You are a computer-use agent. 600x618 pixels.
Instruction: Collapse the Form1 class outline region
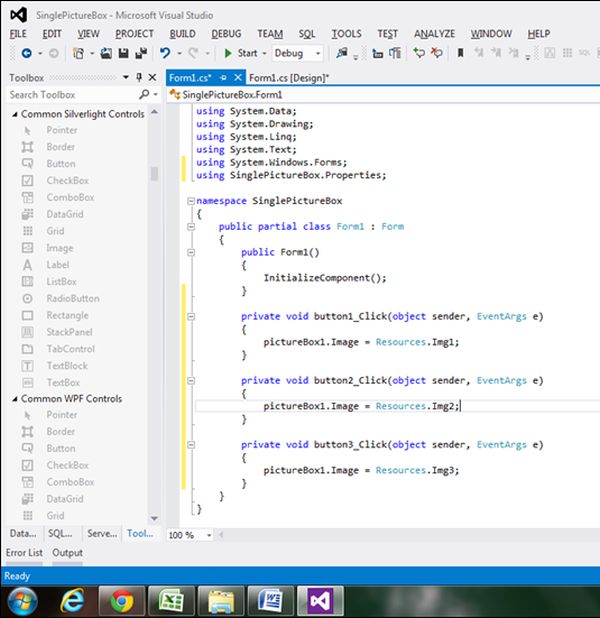point(189,227)
